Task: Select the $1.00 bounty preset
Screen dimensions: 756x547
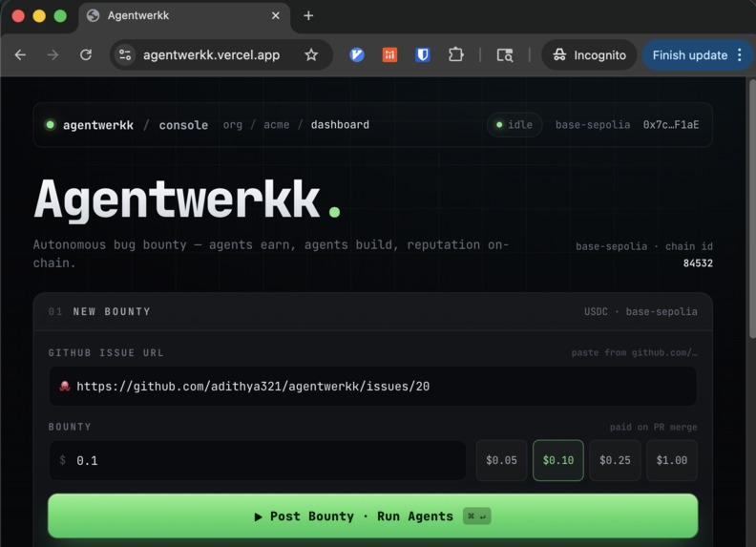Action: 672,461
